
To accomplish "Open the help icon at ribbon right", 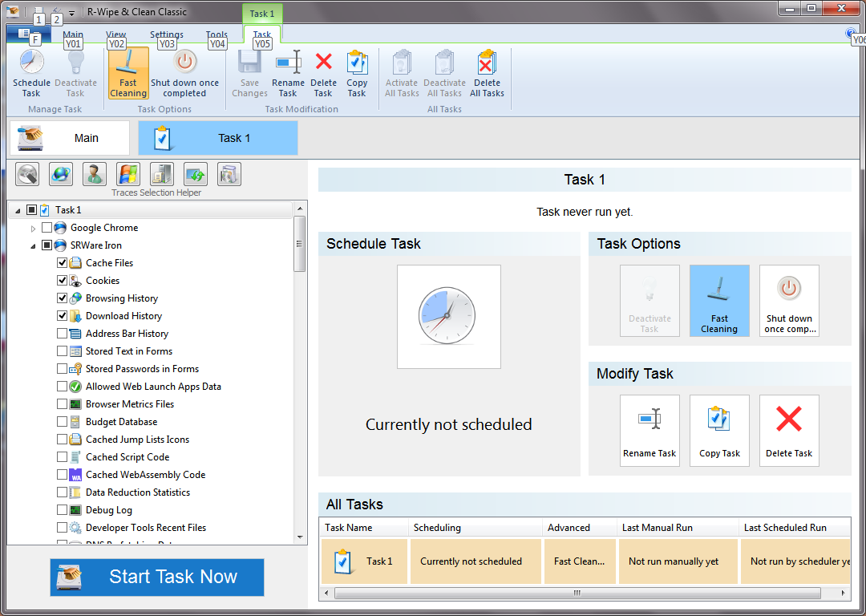I will (850, 33).
